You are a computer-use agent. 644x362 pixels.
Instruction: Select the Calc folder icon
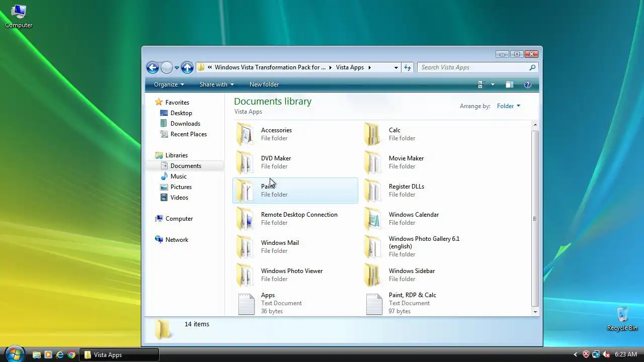(373, 134)
